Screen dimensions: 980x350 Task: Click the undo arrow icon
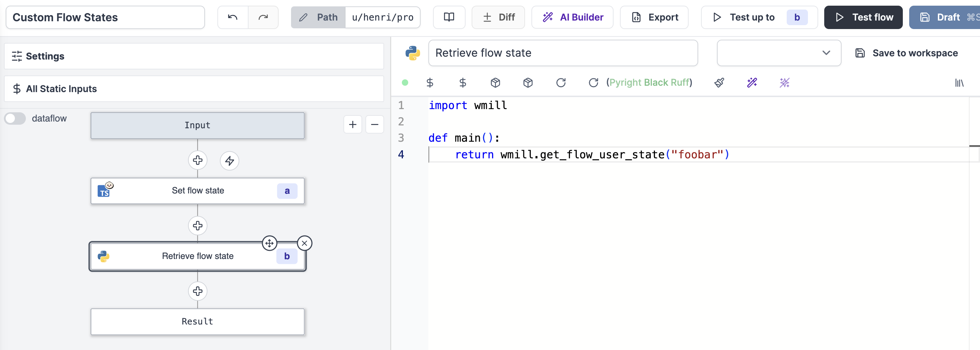[233, 17]
